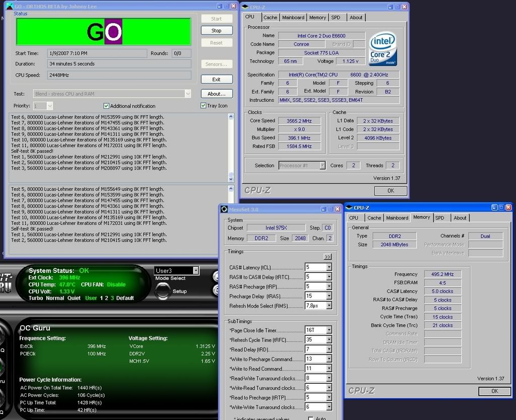Expand the Write-Read Turnaround clocks dropdown
Image resolution: width=516 pixels, height=420 pixels.
tap(329, 388)
